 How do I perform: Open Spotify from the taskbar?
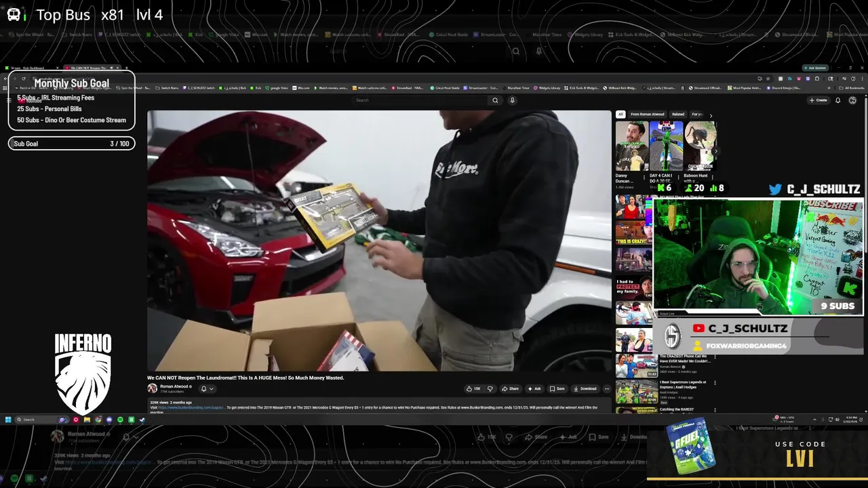pyautogui.click(x=120, y=420)
